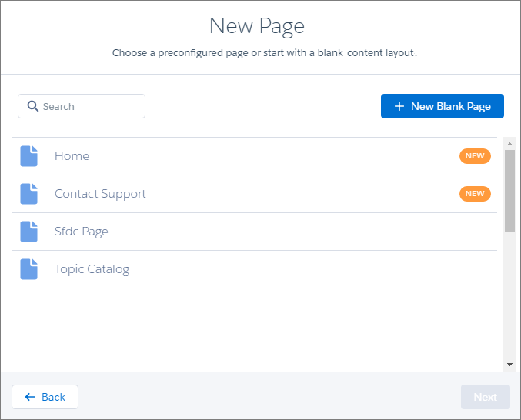Create a New Blank Page
The width and height of the screenshot is (521, 420).
(x=443, y=106)
